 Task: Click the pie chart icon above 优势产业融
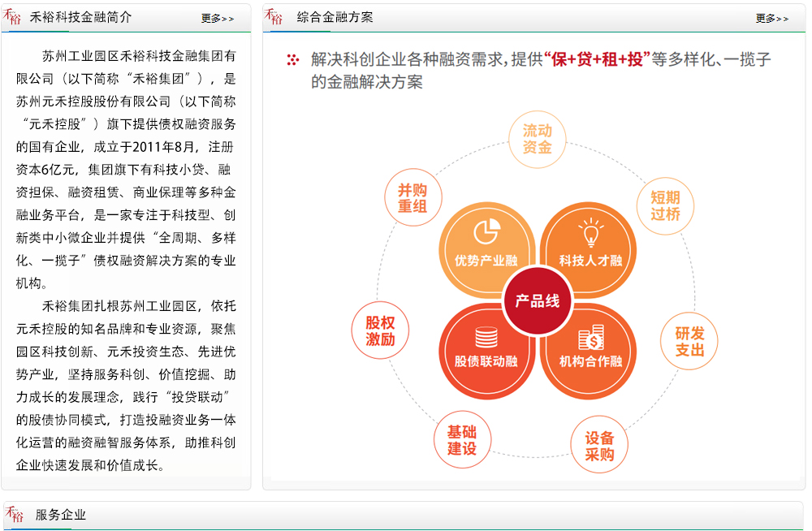point(486,231)
